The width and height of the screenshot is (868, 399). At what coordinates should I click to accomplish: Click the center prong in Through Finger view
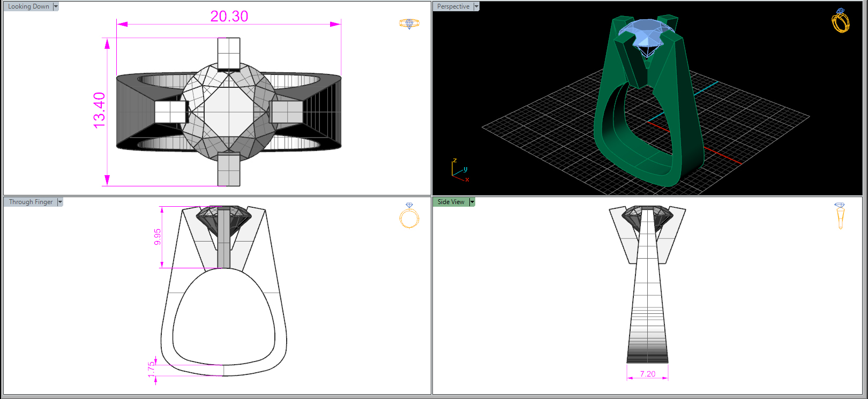point(224,238)
